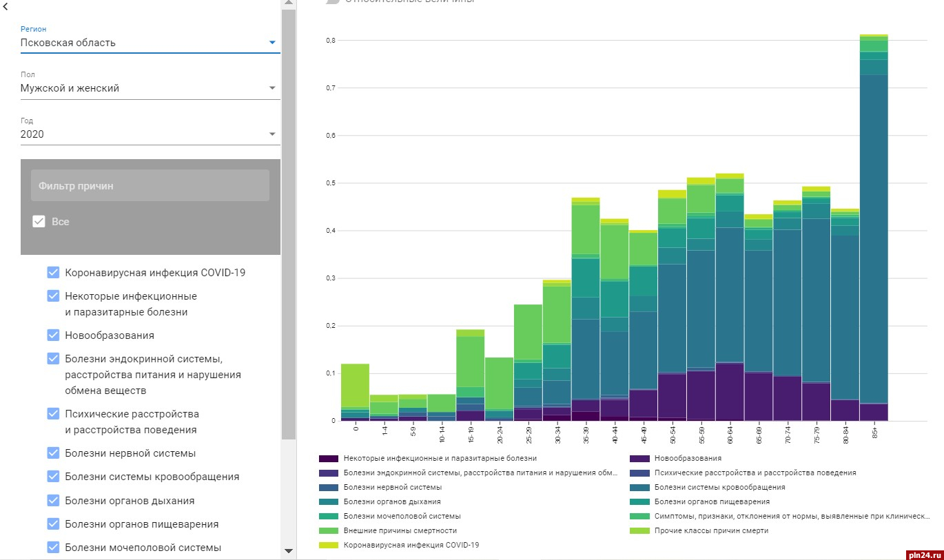
Task: Click legend swatch for Болезни нервной системы
Action: tap(328, 487)
